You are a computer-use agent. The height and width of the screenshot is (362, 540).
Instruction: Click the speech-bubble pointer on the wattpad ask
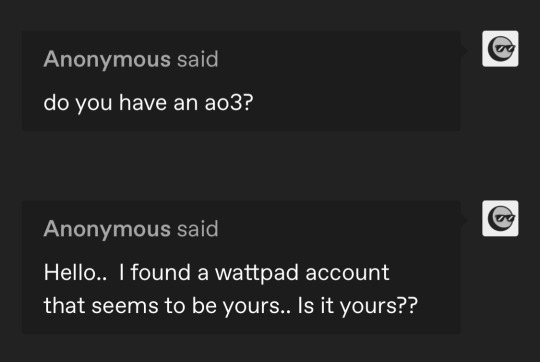[464, 219]
